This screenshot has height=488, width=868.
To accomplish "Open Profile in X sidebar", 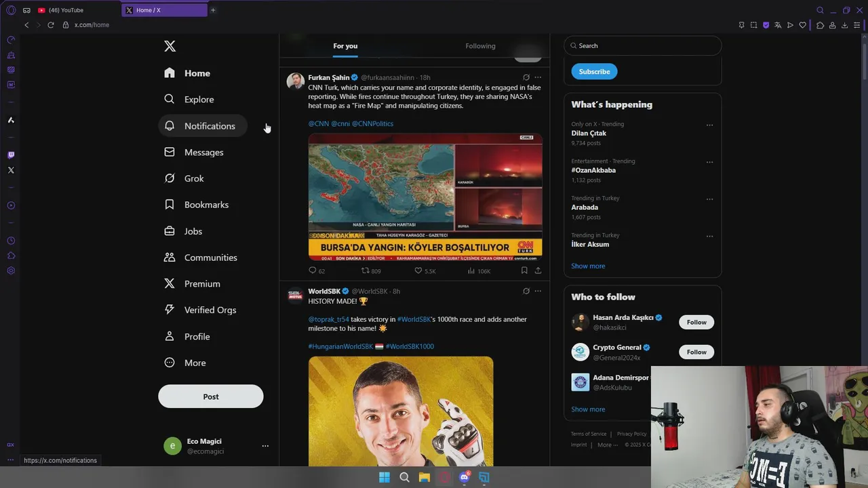I will [x=187, y=336].
